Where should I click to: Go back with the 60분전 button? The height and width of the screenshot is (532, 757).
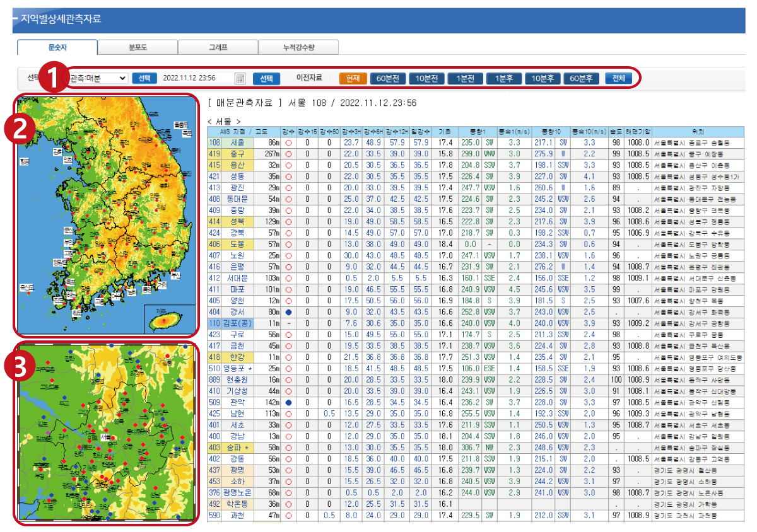click(387, 78)
